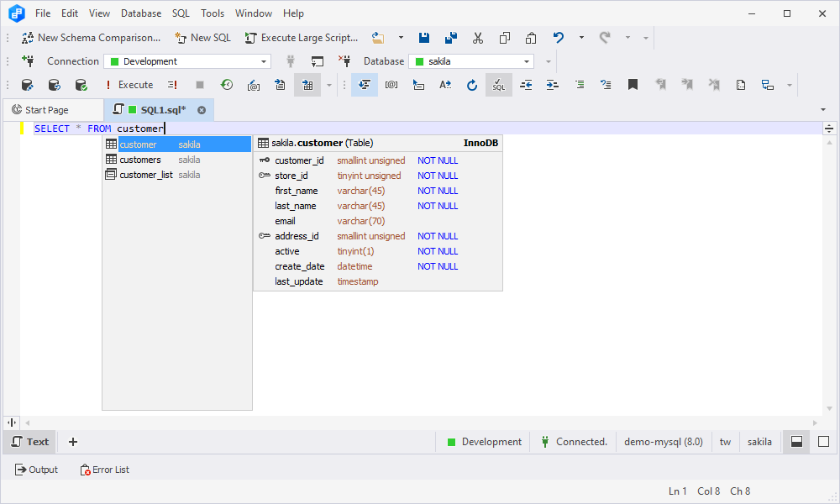This screenshot has width=840, height=504.
Task: Open the Error List panel
Action: [x=104, y=470]
